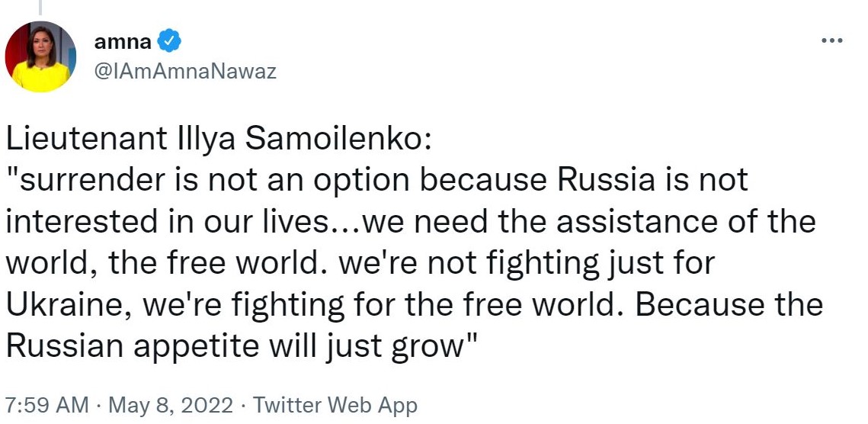Open the "Twitter Web App" source link
Screen dimensions: 868x424
[335, 405]
